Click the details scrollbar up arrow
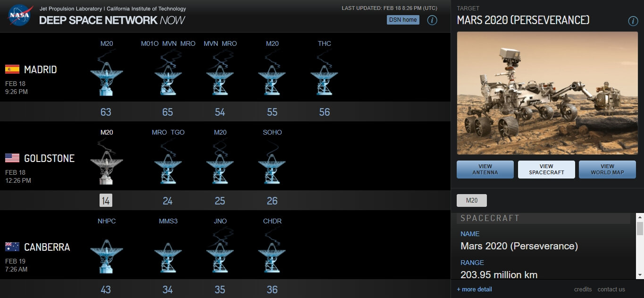Image resolution: width=644 pixels, height=298 pixels. [x=640, y=217]
